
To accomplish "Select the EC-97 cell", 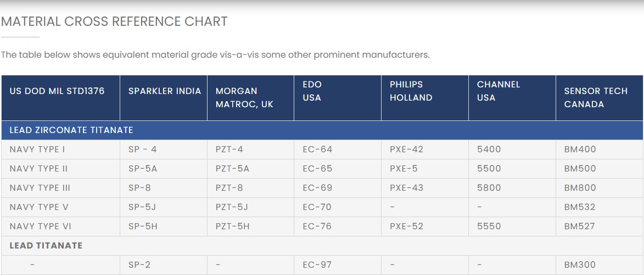I will (x=317, y=265).
